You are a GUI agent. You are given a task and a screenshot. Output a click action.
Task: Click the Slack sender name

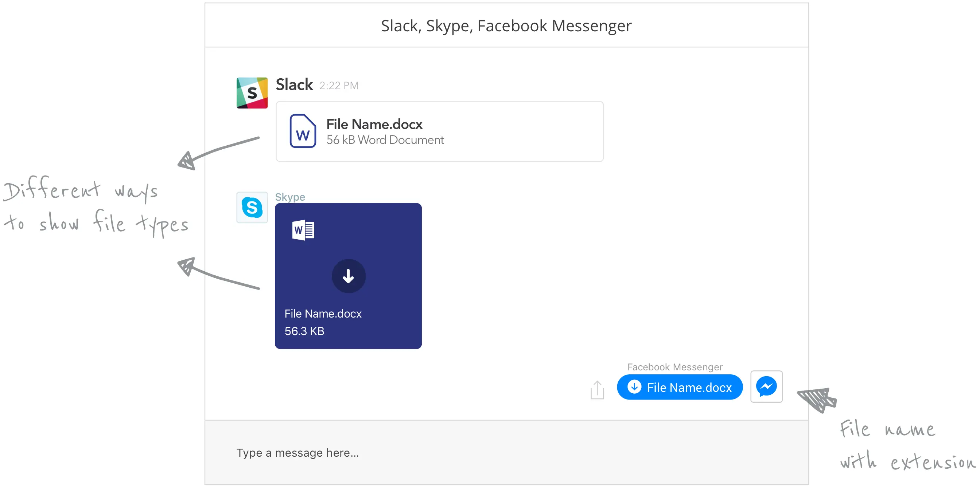tap(294, 84)
